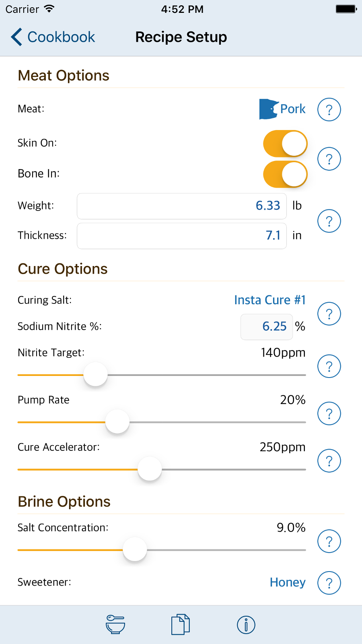Open help for Curing Salt
362x644 pixels.
[x=329, y=314]
